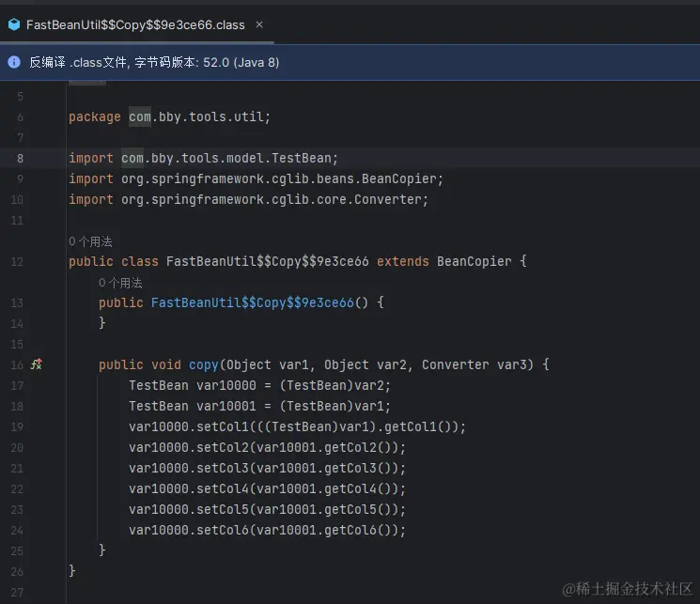Viewport: 700px width, 604px height.
Task: Click line number 16 in gutter
Action: click(17, 364)
